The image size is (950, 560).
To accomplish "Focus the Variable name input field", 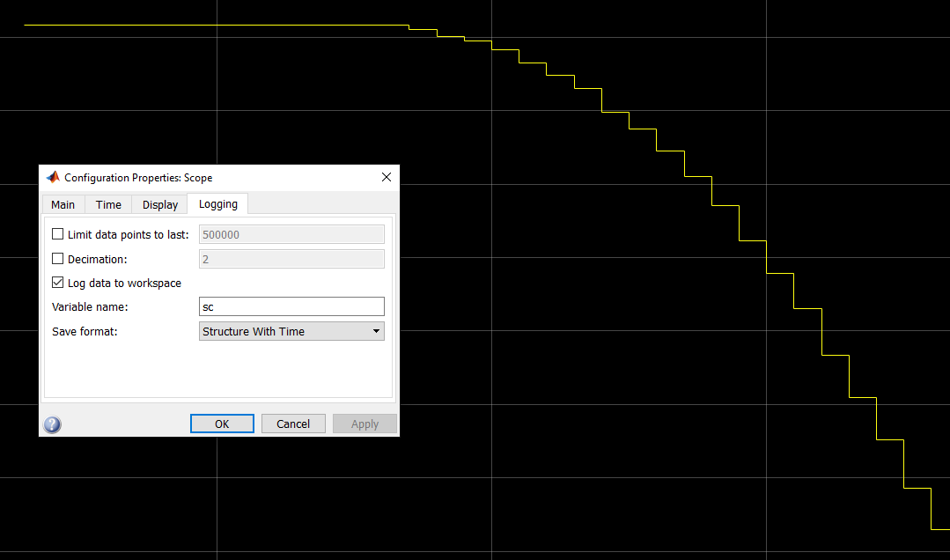I will (x=291, y=306).
